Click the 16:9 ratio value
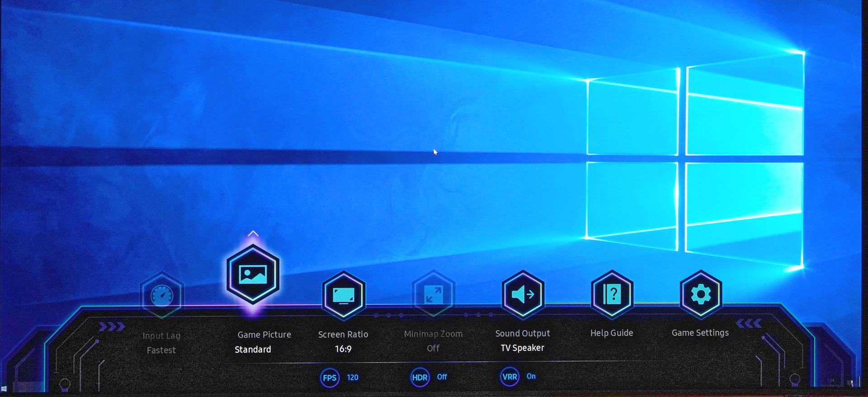 (343, 349)
